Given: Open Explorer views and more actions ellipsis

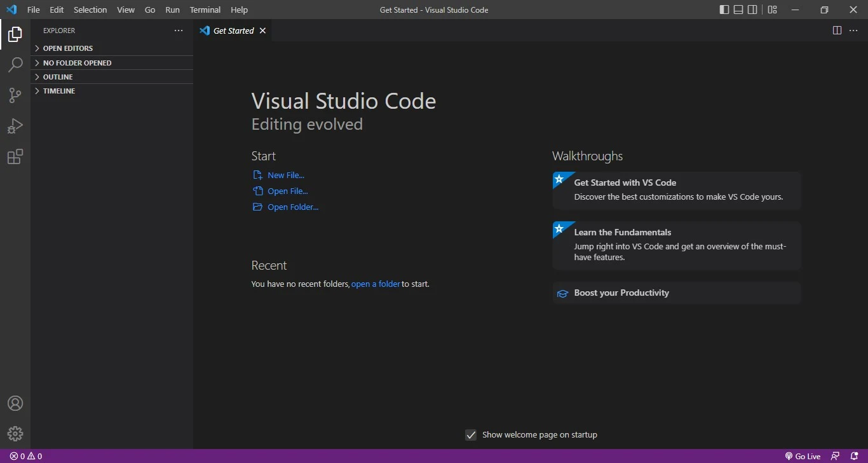Looking at the screenshot, I should click(x=179, y=31).
